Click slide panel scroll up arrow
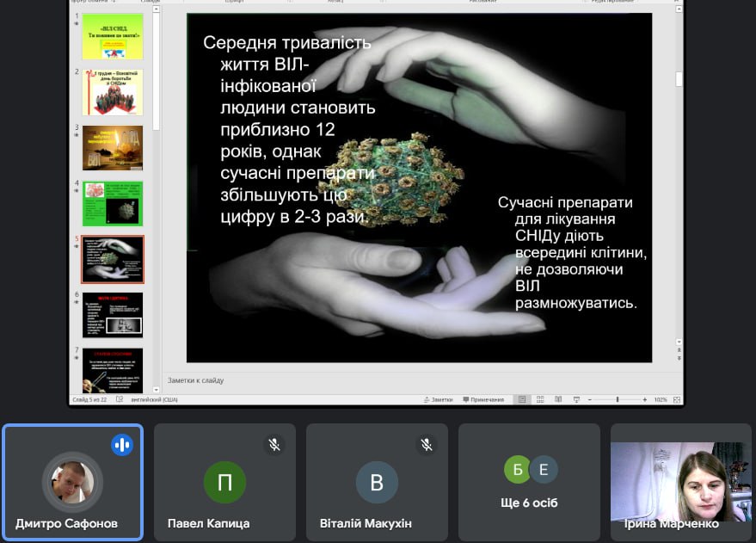 click(157, 9)
